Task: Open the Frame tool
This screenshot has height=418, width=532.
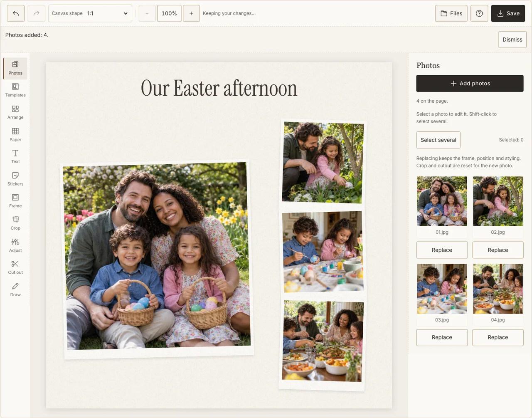Action: (15, 201)
